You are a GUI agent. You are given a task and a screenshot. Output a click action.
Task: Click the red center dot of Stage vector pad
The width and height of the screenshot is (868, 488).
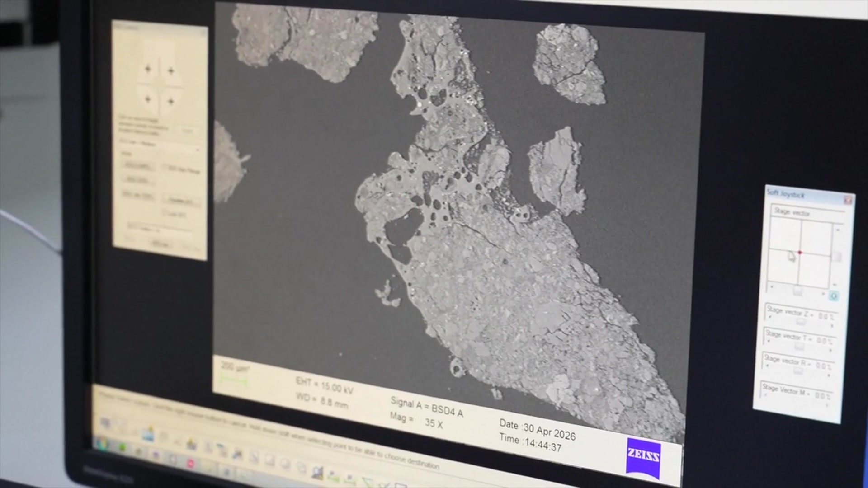pyautogui.click(x=800, y=253)
